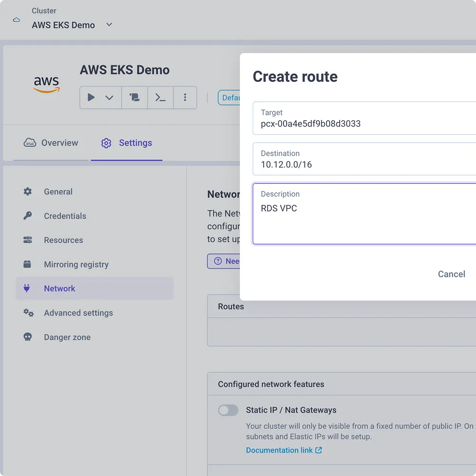The image size is (476, 476).
Task: Cancel the Create route dialog
Action: pos(451,274)
